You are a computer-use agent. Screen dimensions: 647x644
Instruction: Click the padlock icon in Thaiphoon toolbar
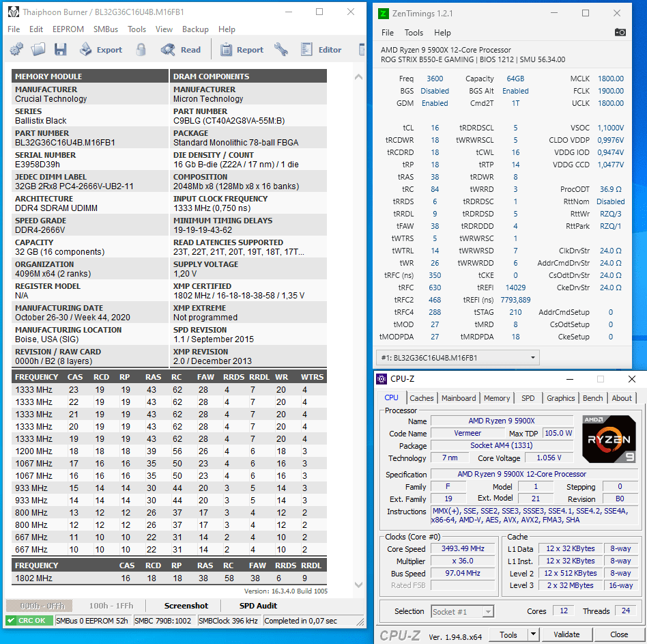[141, 50]
